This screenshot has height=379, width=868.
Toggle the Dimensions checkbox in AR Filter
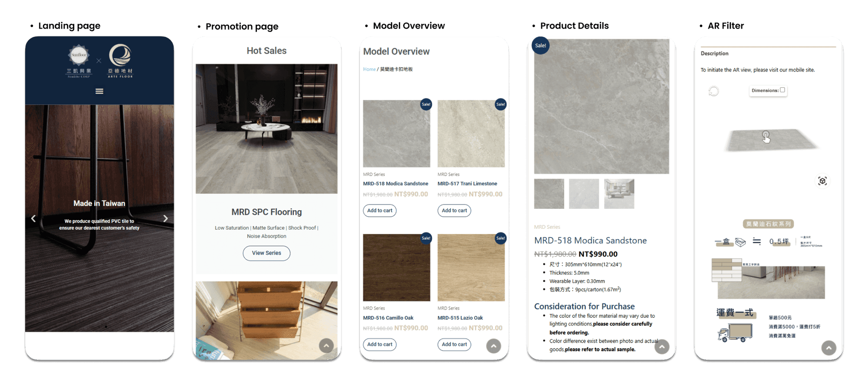(x=783, y=90)
